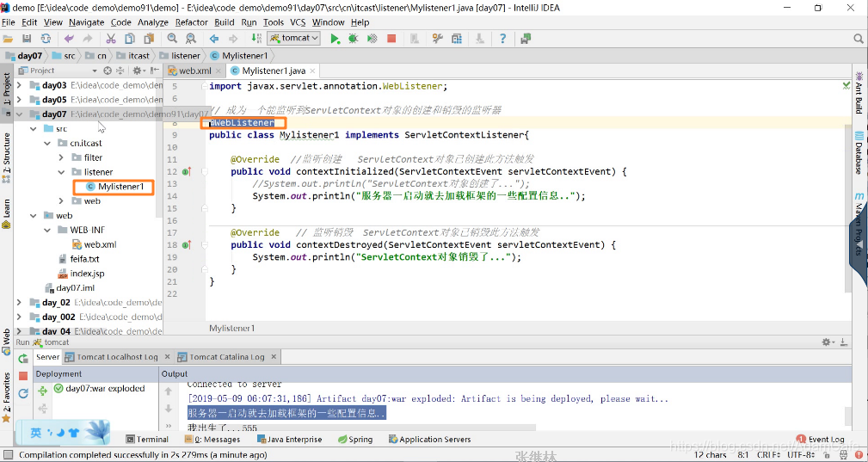Expand the filter package
Image resolution: width=868 pixels, height=462 pixels.
coord(61,157)
